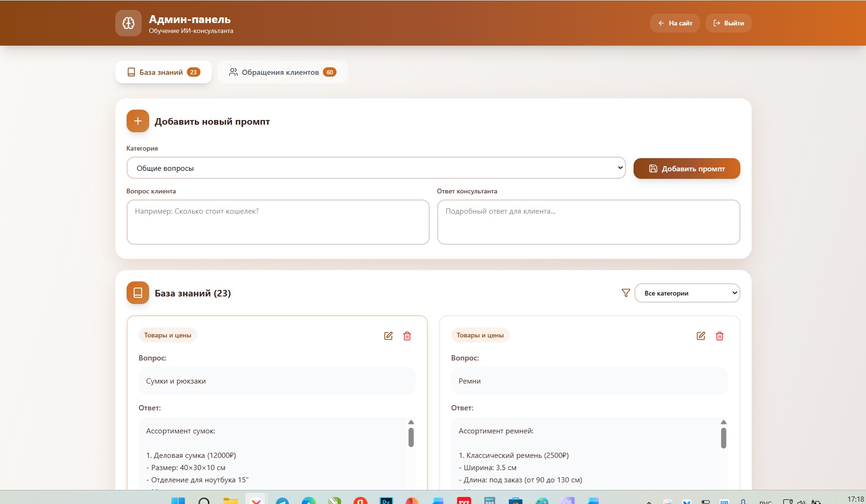
Task: Click the question text Ремни
Action: coord(470,381)
